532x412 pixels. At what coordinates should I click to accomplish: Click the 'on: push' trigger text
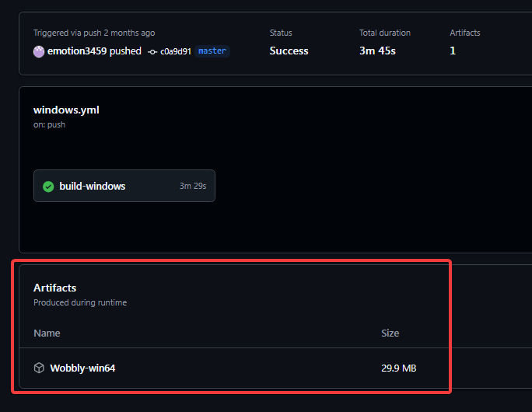(49, 124)
